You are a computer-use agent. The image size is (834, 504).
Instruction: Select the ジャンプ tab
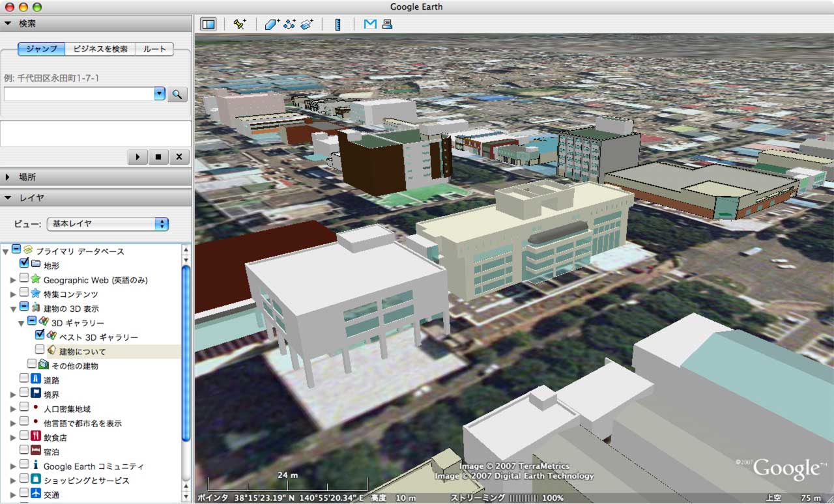(42, 49)
